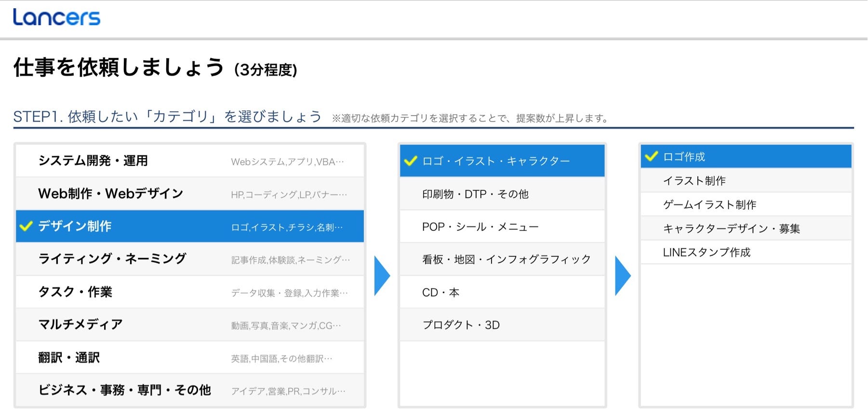Select 翻訳・通訳 category

190,358
